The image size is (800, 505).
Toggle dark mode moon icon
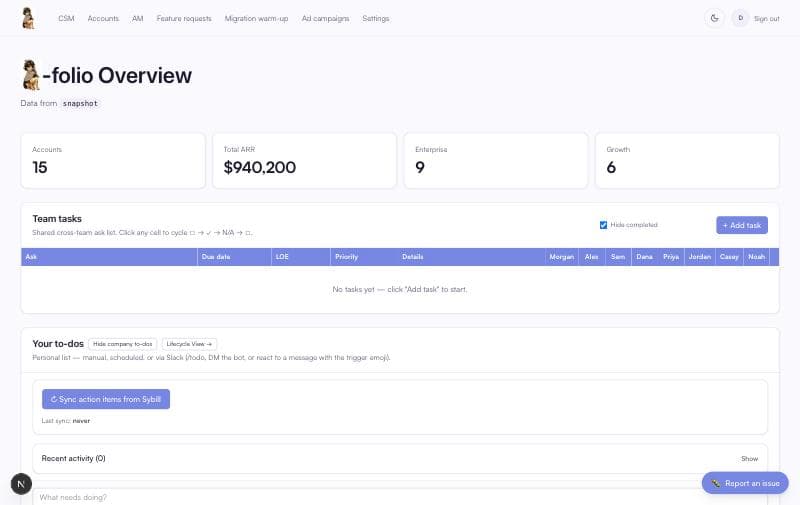click(714, 18)
